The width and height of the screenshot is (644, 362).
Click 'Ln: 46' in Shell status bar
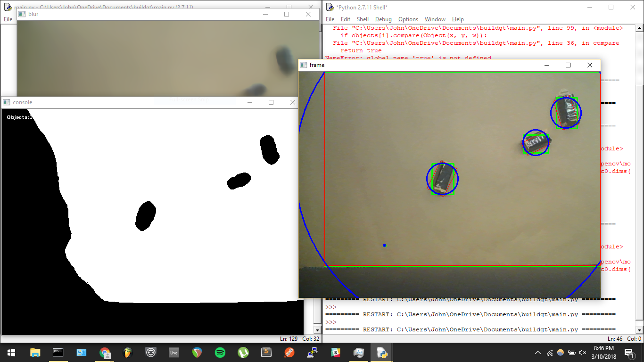tap(615, 339)
